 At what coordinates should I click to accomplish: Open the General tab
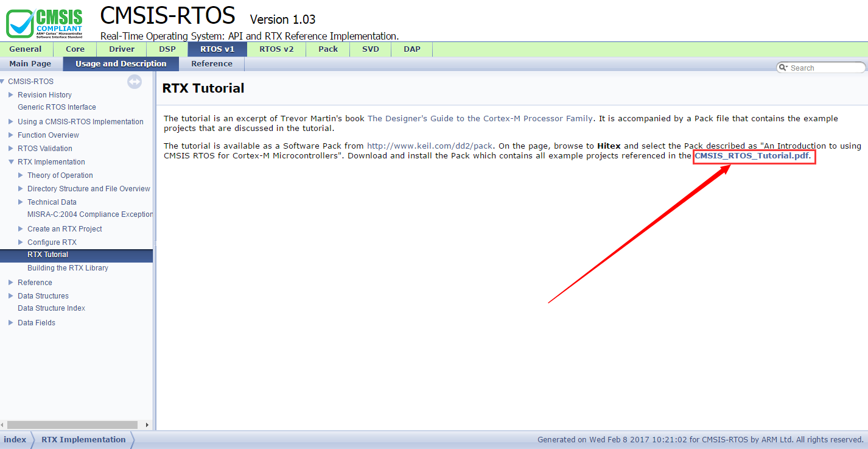(x=26, y=49)
